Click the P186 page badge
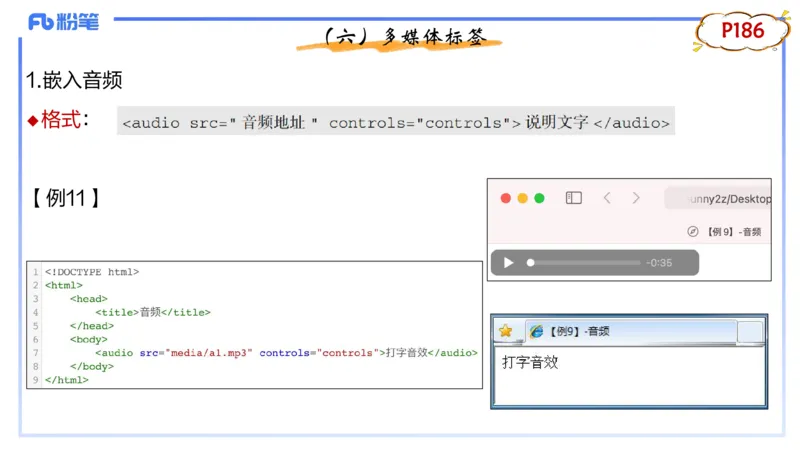This screenshot has width=800, height=450. pos(742,31)
